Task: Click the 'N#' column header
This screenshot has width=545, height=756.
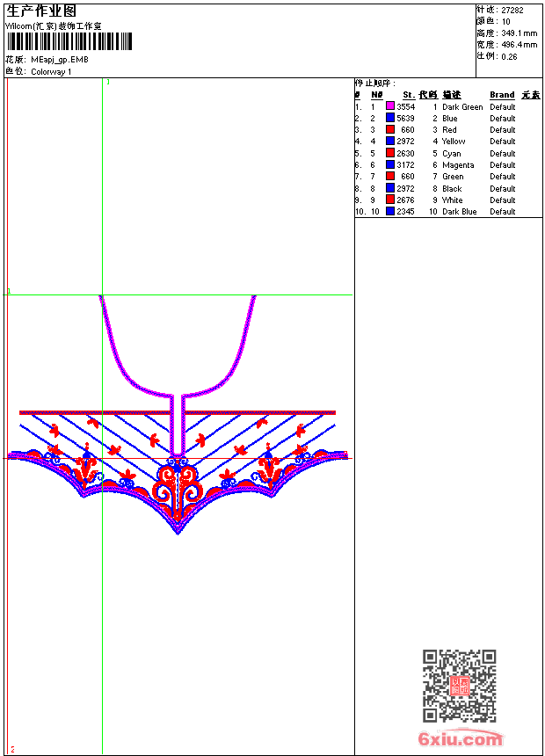Action: (x=377, y=95)
